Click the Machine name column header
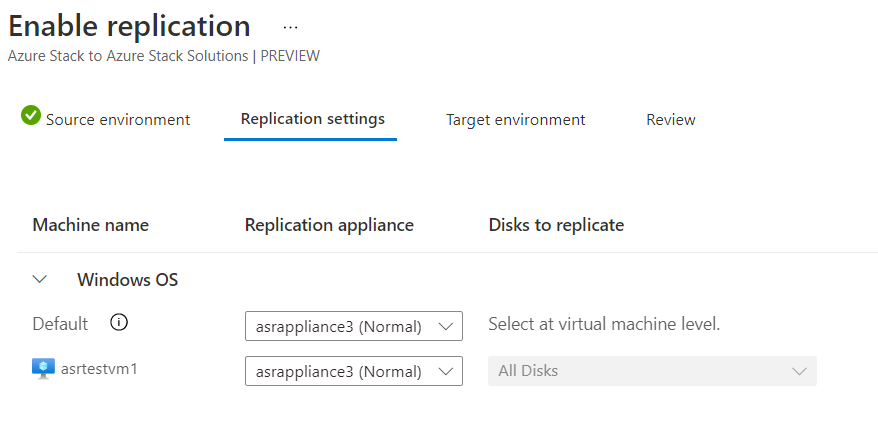This screenshot has height=426, width=878. pyautogui.click(x=90, y=225)
